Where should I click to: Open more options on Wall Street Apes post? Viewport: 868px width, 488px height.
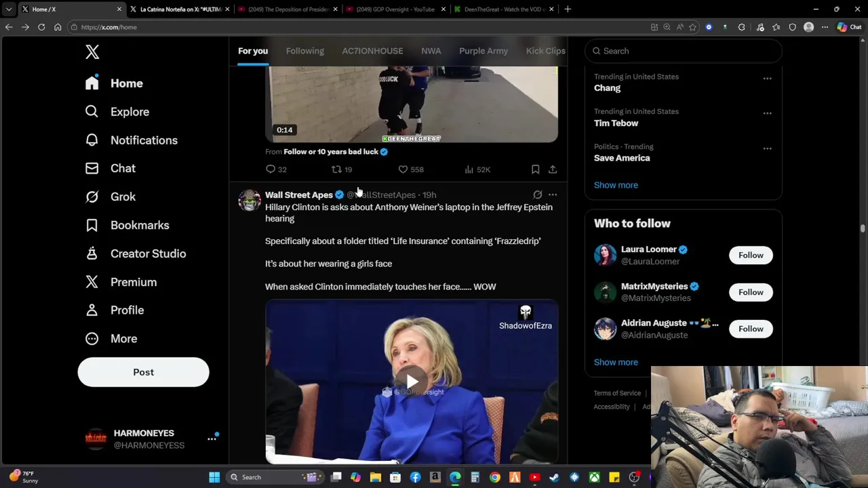pyautogui.click(x=553, y=195)
